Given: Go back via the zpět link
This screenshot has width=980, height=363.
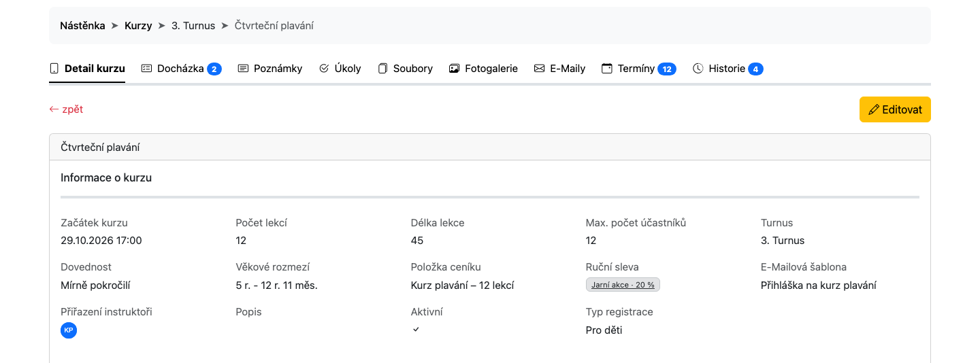Looking at the screenshot, I should [66, 109].
